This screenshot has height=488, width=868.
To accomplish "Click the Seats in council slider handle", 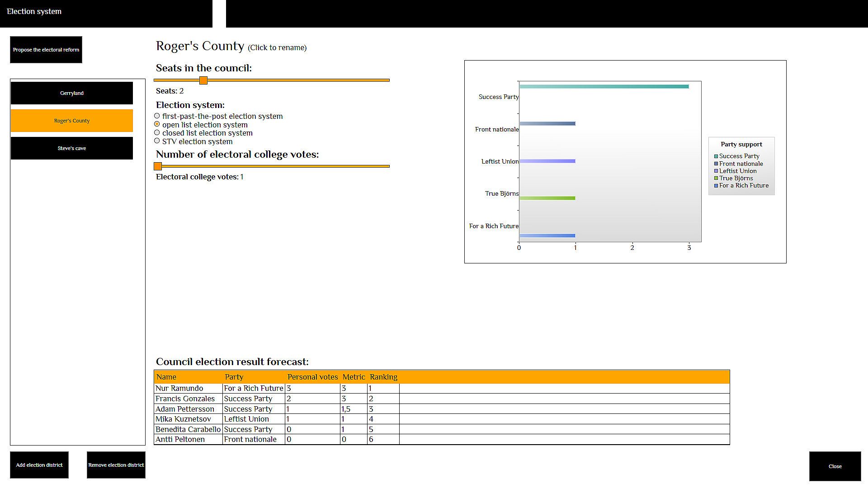I will coord(203,80).
